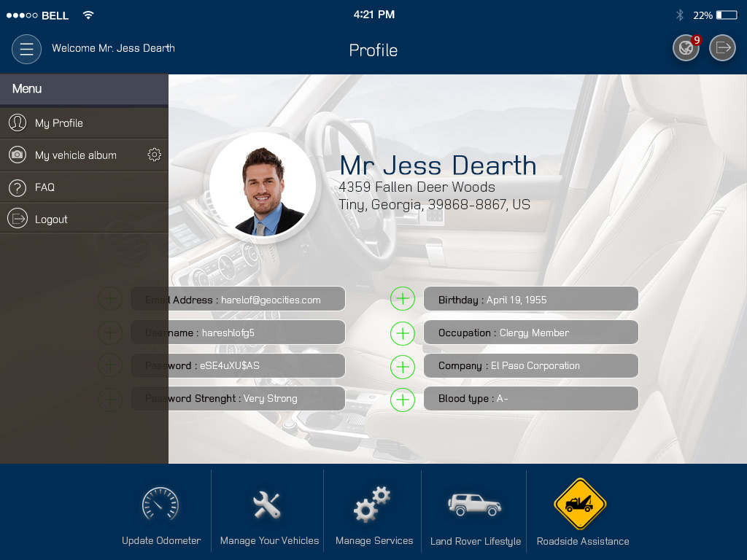Screen dimensions: 747x560
Task: Click the Company field El Paso Corporation
Action: point(531,366)
